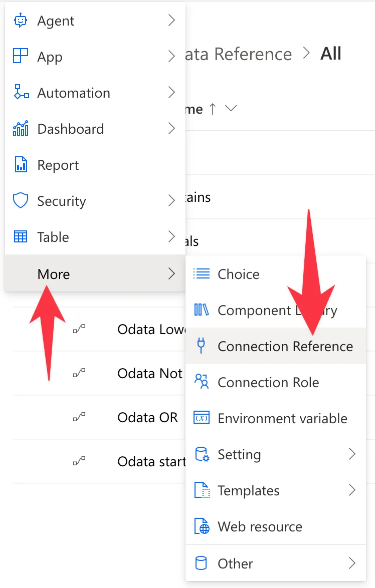Click the Agent robot icon
Image resolution: width=375 pixels, height=588 pixels.
click(20, 21)
